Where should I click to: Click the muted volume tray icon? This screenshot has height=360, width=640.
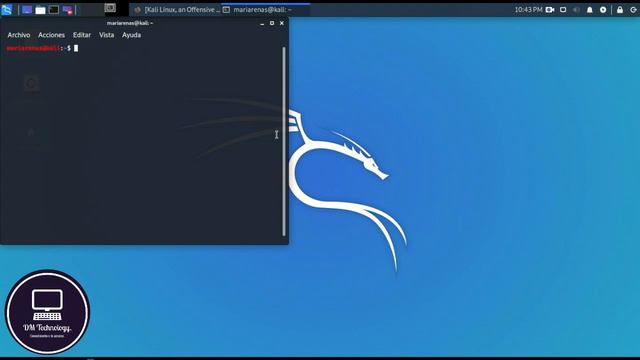click(576, 9)
